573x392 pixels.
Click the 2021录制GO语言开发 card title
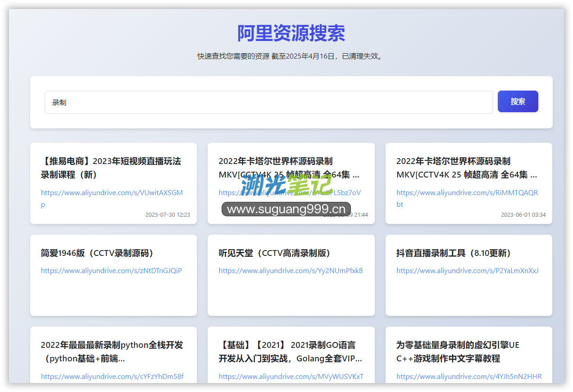click(291, 352)
